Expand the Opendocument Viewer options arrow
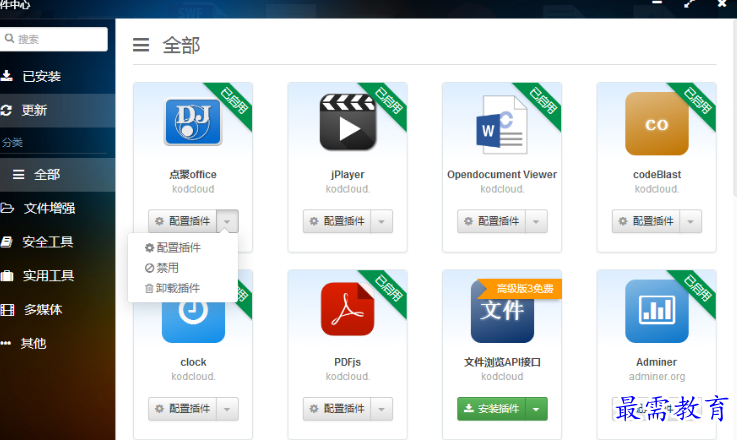Viewport: 737px width, 440px height. 536,221
